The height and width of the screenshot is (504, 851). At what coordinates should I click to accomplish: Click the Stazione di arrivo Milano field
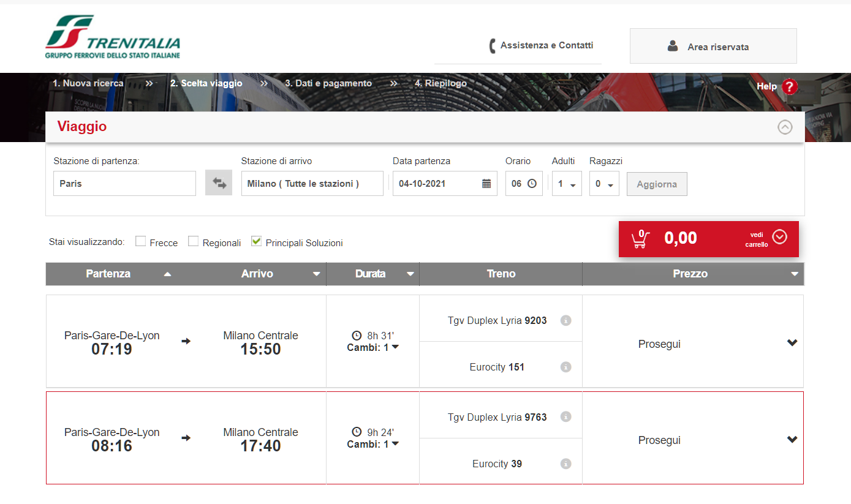pos(312,183)
